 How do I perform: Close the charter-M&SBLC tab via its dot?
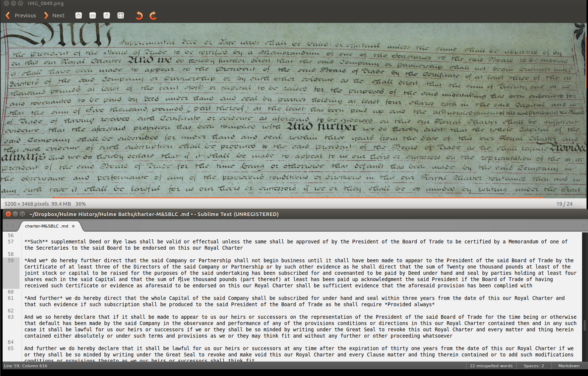(x=73, y=226)
